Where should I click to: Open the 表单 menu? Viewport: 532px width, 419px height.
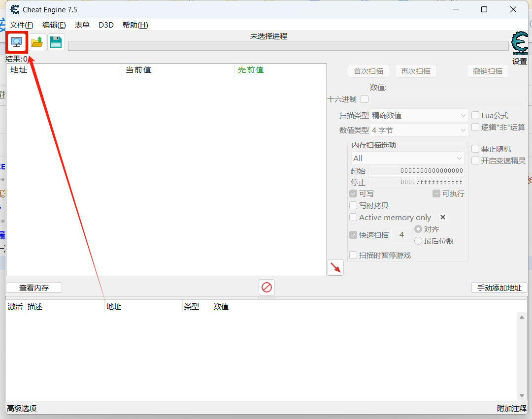coord(82,25)
